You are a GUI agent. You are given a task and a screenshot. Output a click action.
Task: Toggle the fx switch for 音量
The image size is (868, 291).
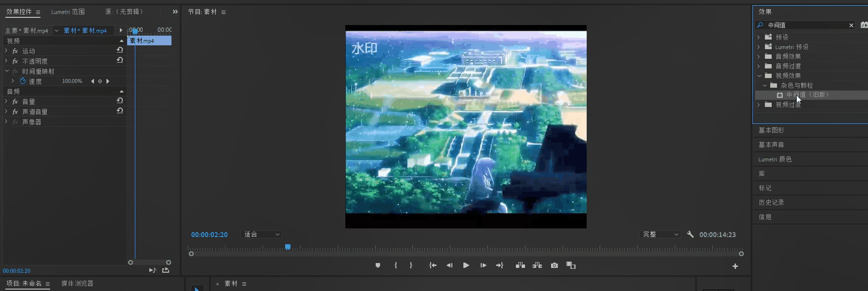[x=15, y=102]
